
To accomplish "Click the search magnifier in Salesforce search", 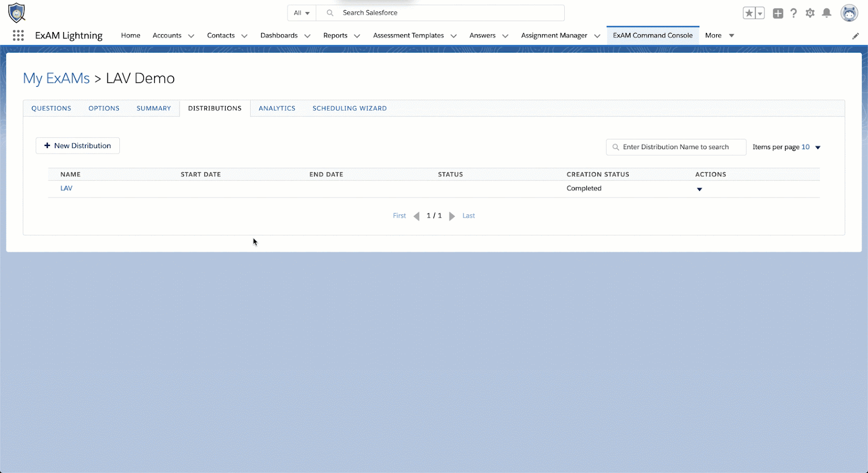I will (330, 13).
